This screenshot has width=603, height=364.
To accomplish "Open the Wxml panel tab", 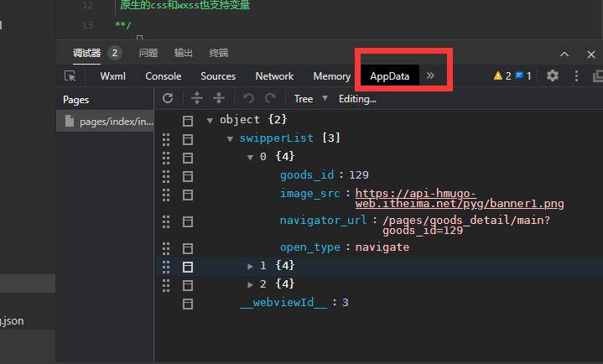I will 112,76.
